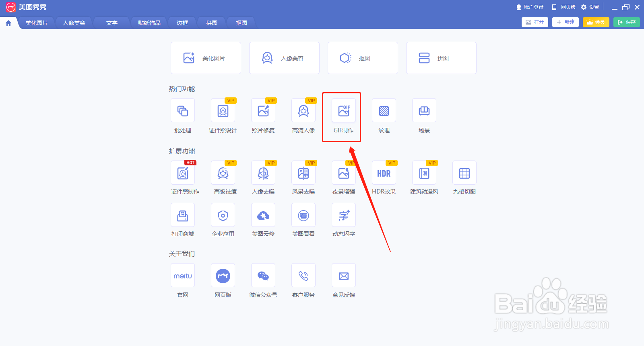
Task: Launch 风景去噪 landscape denoise
Action: (303, 173)
